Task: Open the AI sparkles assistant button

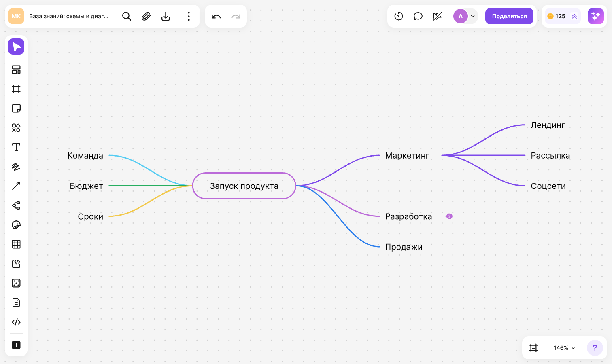Action: click(596, 16)
